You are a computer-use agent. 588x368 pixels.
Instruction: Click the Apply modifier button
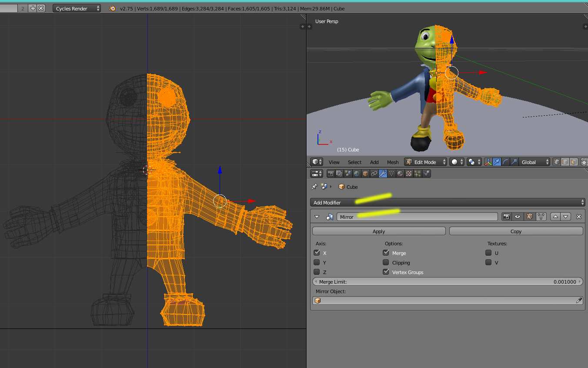tap(379, 231)
